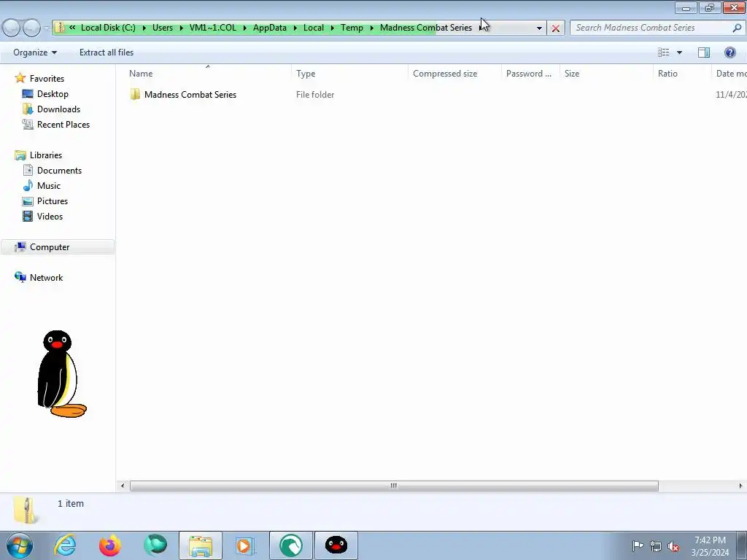The width and height of the screenshot is (747, 560).
Task: Open Desktop in navigation pane
Action: point(53,94)
